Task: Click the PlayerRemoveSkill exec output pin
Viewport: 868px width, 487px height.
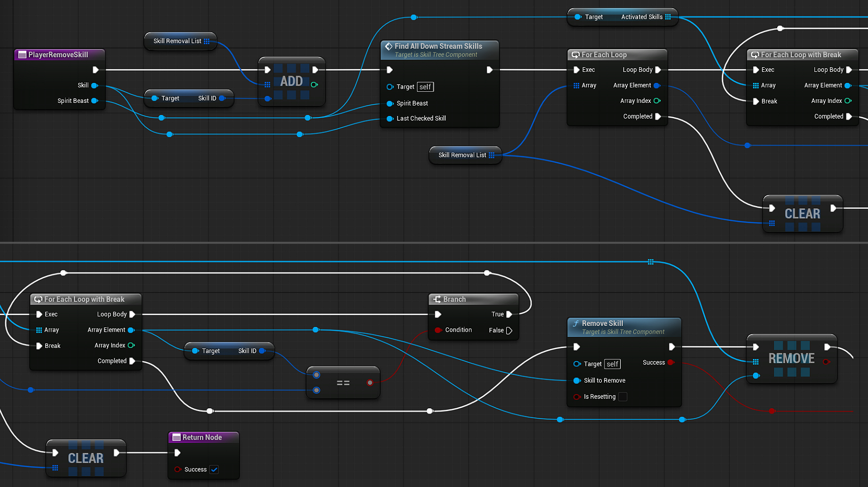Action: point(96,70)
